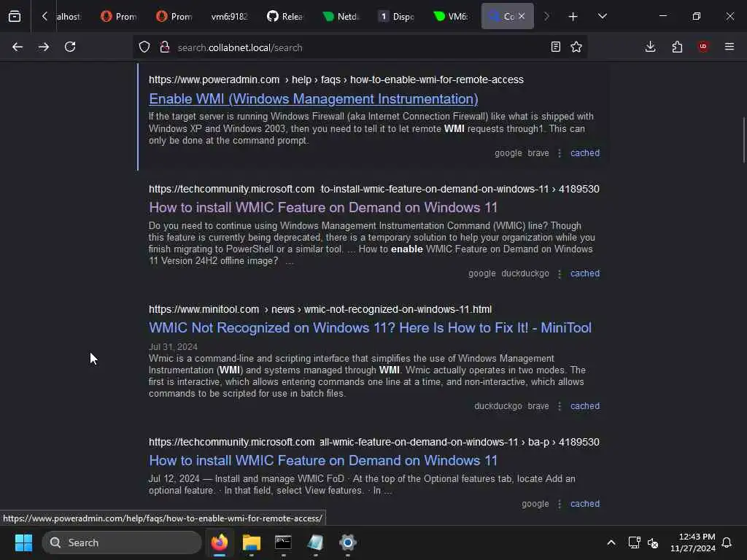The image size is (747, 560).
Task: Click the tab-strip left arrow to see earlier tabs
Action: click(44, 17)
